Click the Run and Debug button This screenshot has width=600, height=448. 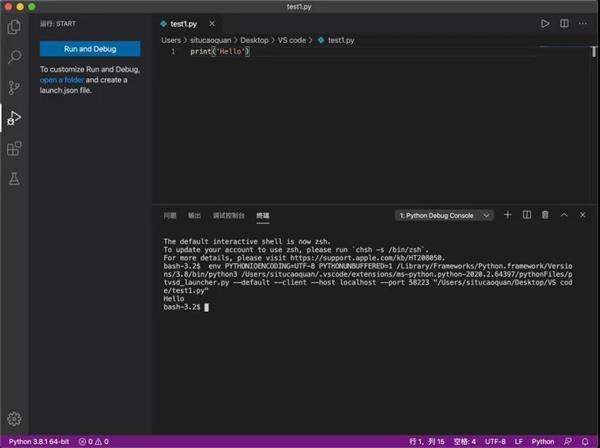tap(90, 48)
